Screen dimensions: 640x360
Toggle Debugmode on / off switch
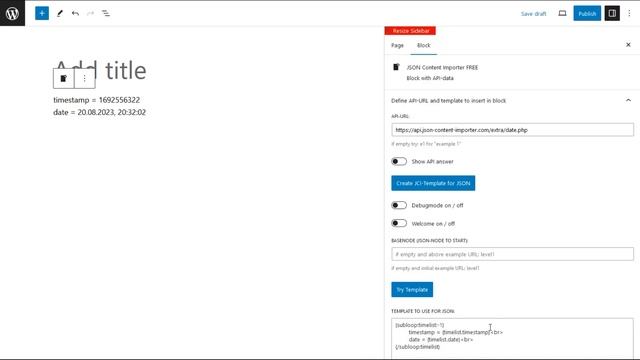click(399, 205)
